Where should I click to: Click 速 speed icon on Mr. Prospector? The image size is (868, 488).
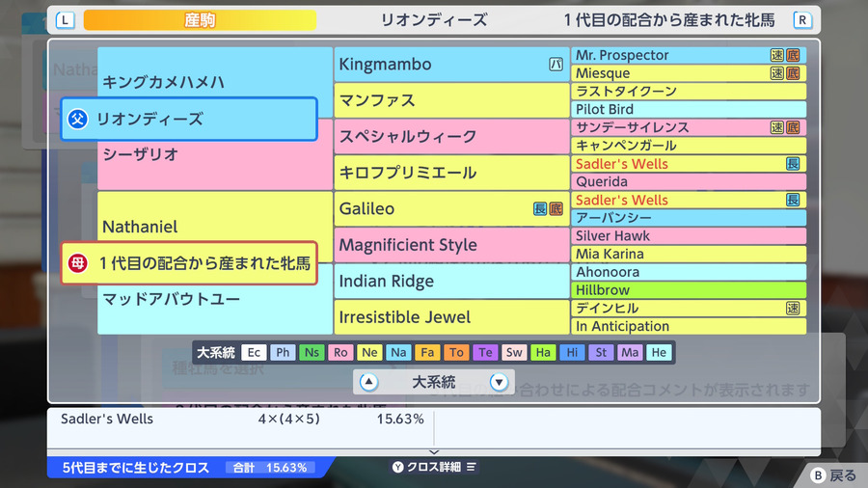point(777,55)
